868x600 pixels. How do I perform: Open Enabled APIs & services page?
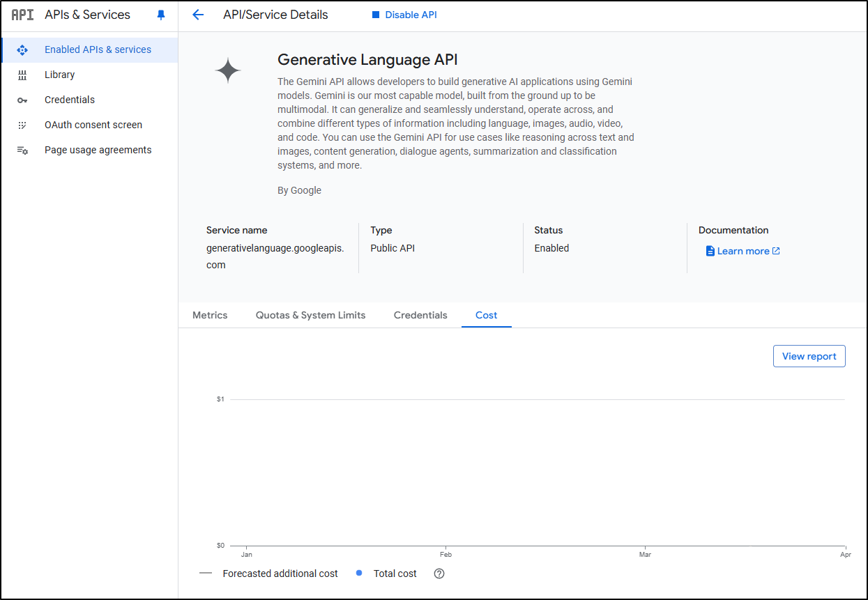click(x=90, y=50)
